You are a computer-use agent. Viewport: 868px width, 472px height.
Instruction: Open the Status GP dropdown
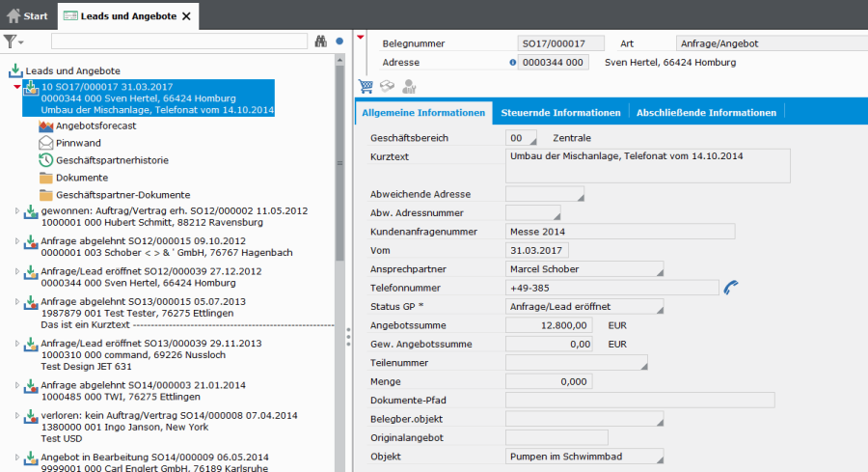point(660,310)
